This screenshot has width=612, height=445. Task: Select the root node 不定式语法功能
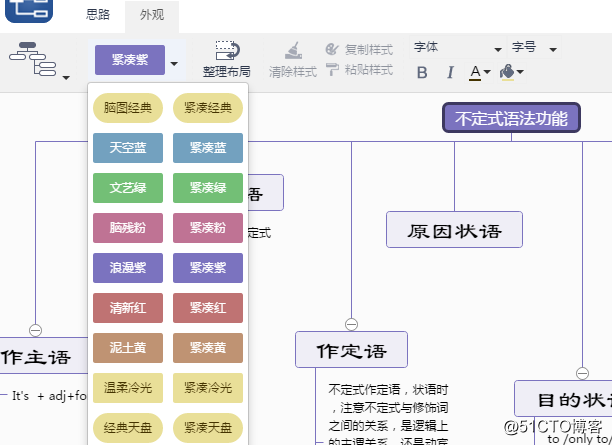point(511,118)
